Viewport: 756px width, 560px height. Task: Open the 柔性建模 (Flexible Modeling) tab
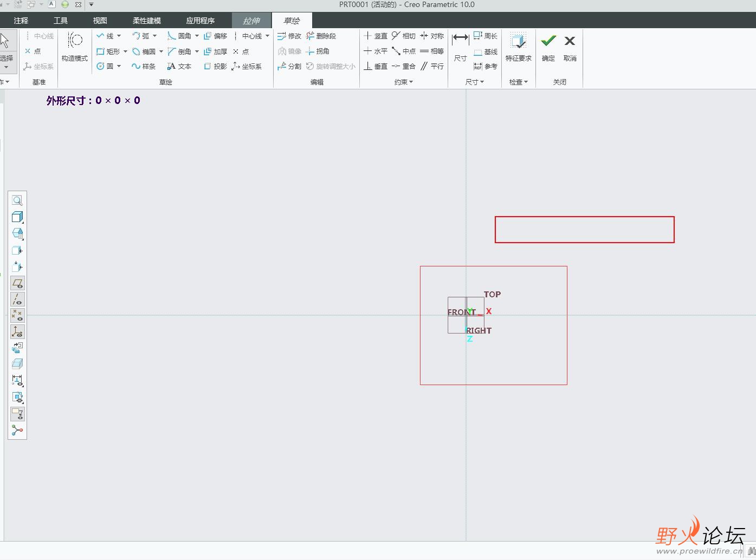(x=147, y=21)
